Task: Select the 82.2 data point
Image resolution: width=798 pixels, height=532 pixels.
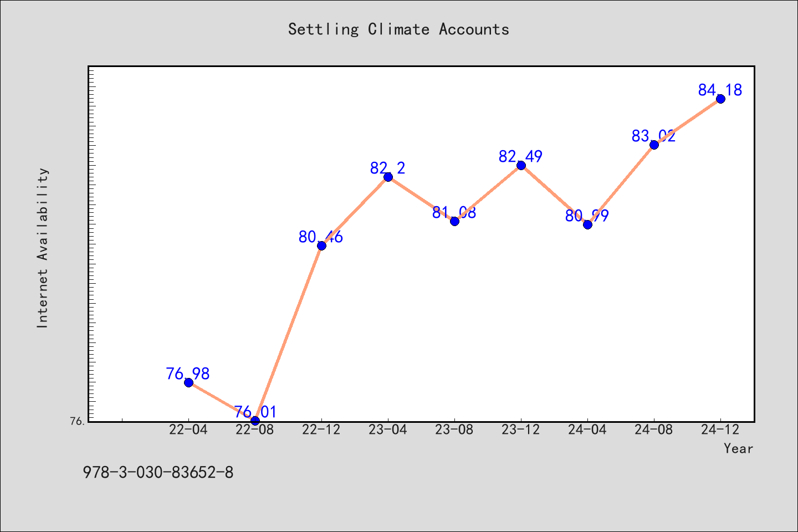Action: [388, 177]
